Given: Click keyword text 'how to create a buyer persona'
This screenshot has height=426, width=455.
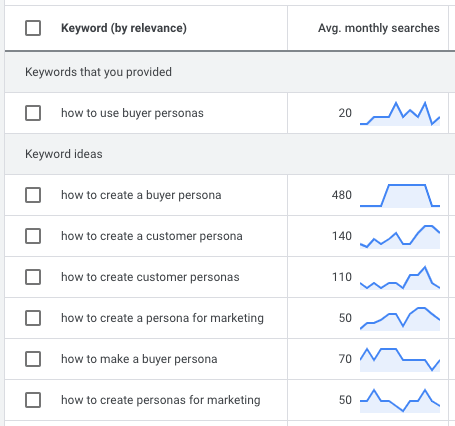Looking at the screenshot, I should coord(141,195).
